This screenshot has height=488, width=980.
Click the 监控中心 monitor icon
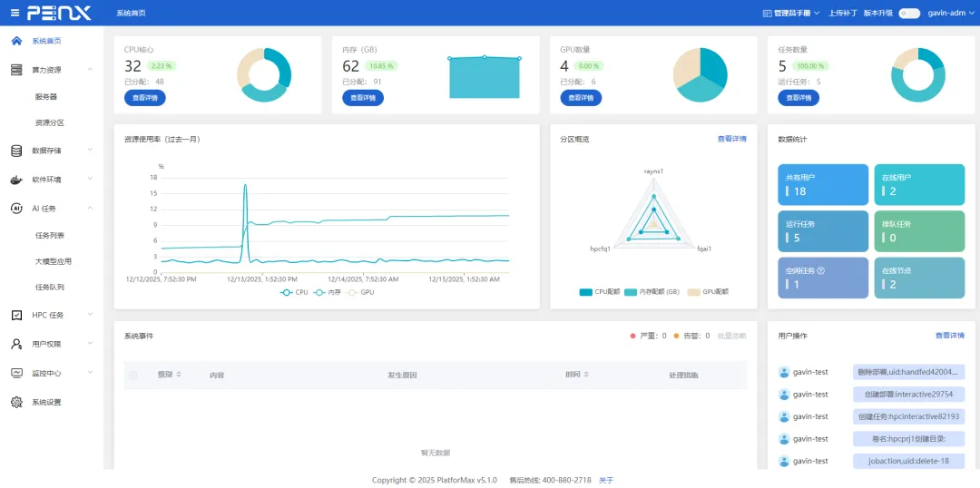pos(17,373)
